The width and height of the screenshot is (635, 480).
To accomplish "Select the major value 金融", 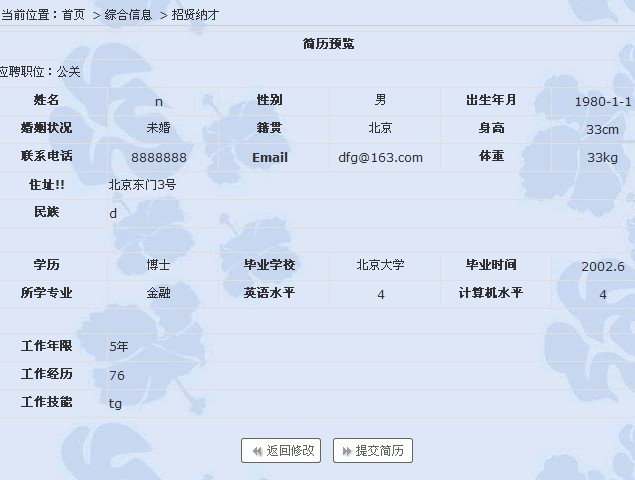I will [x=158, y=294].
